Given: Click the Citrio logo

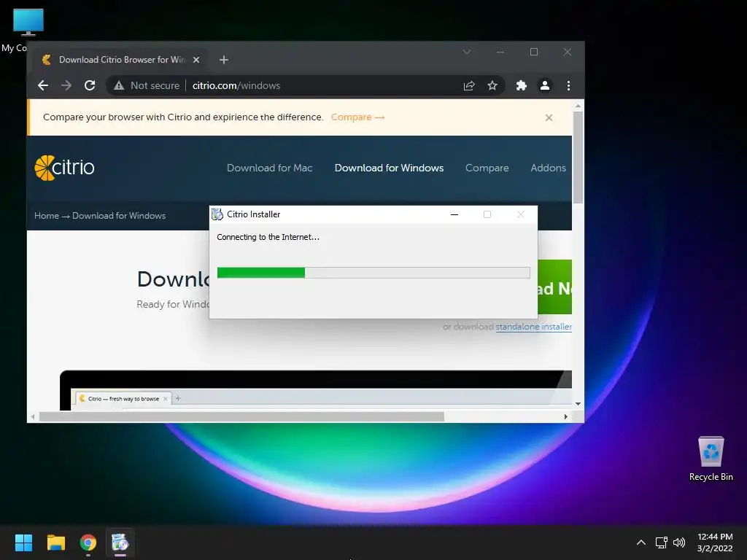Looking at the screenshot, I should pyautogui.click(x=64, y=168).
